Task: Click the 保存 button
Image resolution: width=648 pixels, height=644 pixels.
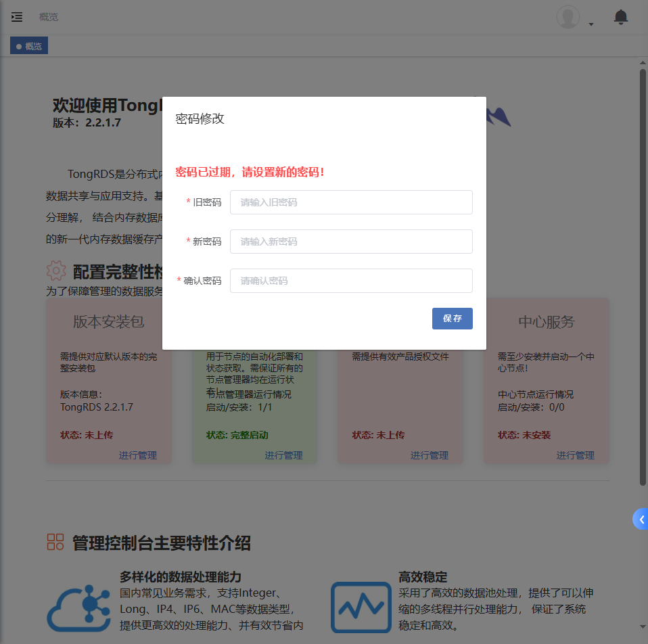Action: point(452,319)
